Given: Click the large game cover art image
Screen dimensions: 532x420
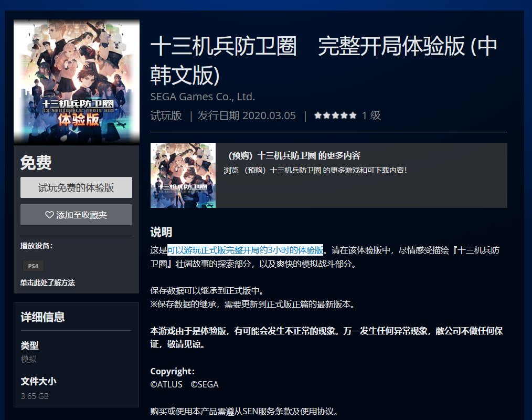Looking at the screenshot, I should (77, 82).
